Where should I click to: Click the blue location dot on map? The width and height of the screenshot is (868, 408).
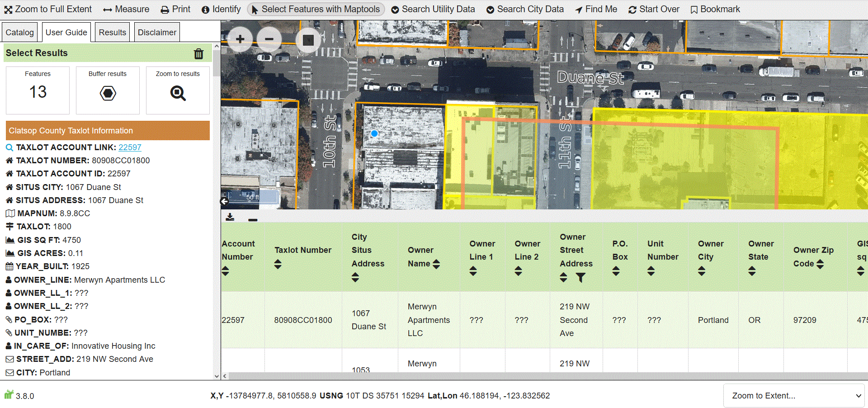point(374,133)
